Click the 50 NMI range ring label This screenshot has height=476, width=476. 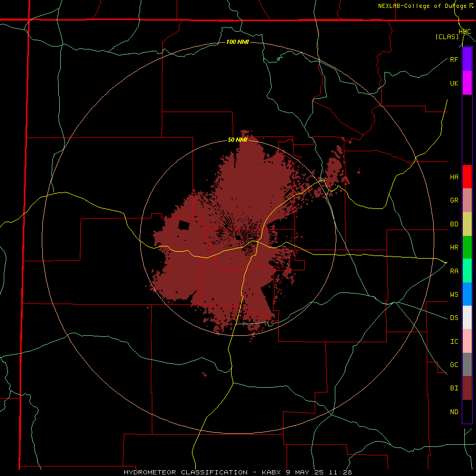pos(237,140)
